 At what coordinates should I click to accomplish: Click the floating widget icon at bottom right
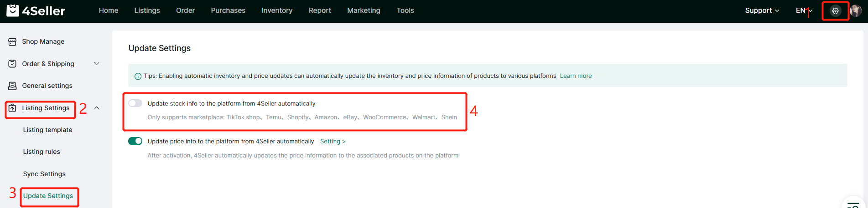(x=853, y=204)
